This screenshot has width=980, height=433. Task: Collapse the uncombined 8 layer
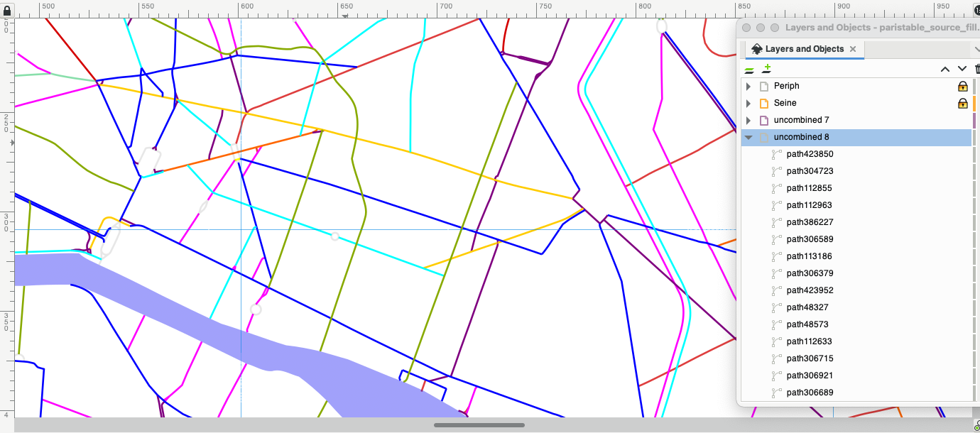click(748, 137)
